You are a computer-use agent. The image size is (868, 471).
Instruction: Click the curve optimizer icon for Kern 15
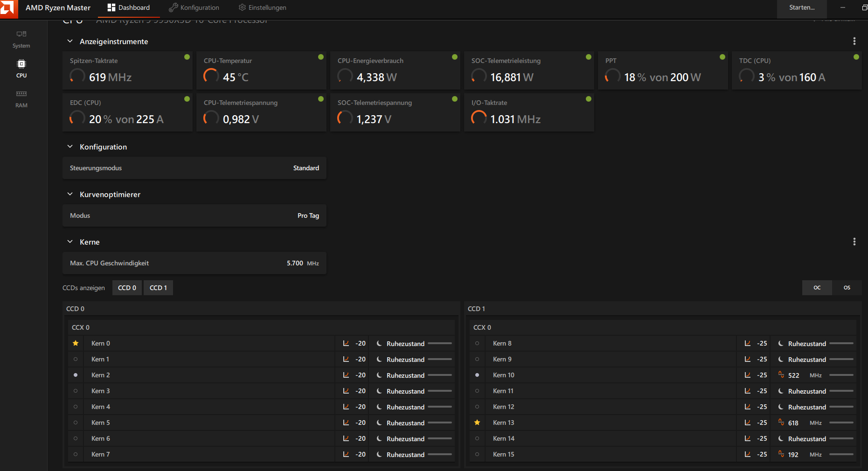point(748,454)
